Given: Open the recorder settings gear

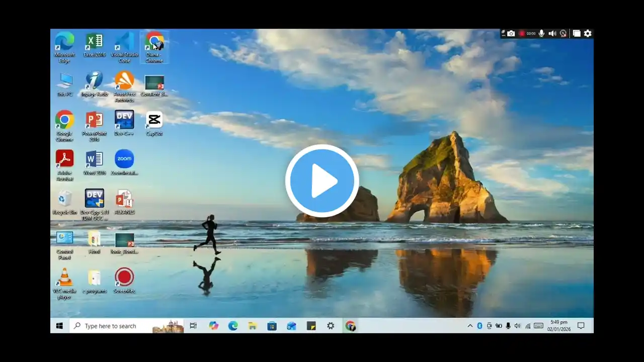Looking at the screenshot, I should click(588, 34).
